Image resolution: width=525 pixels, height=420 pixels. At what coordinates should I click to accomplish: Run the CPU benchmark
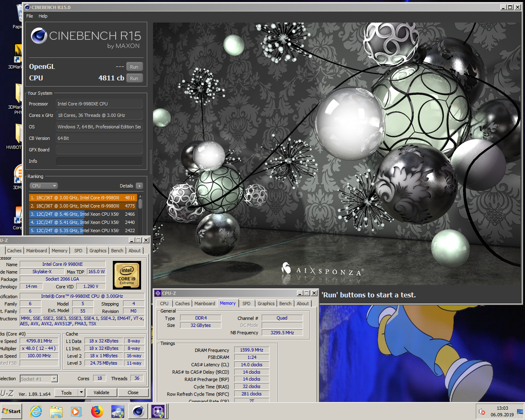coord(134,78)
